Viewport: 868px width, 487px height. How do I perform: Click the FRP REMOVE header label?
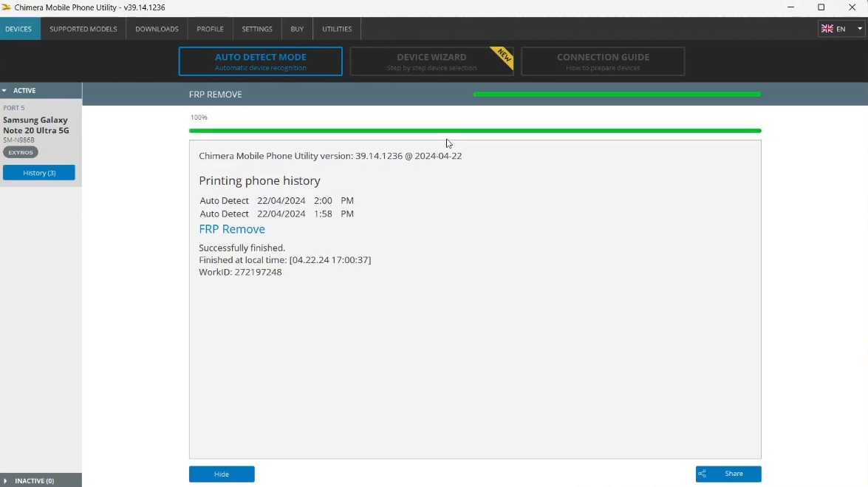coord(216,94)
